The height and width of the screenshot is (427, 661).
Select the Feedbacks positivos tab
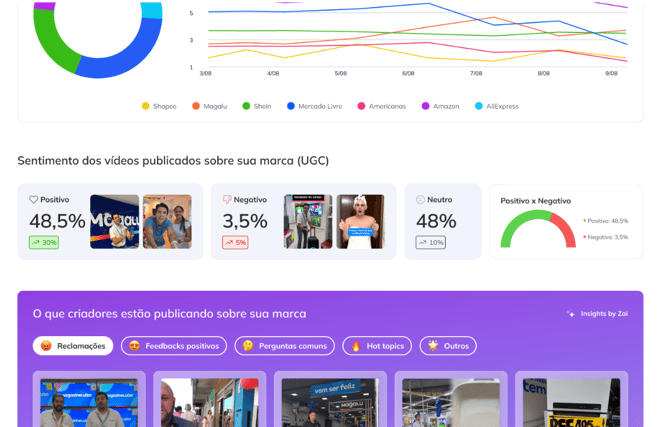point(174,346)
